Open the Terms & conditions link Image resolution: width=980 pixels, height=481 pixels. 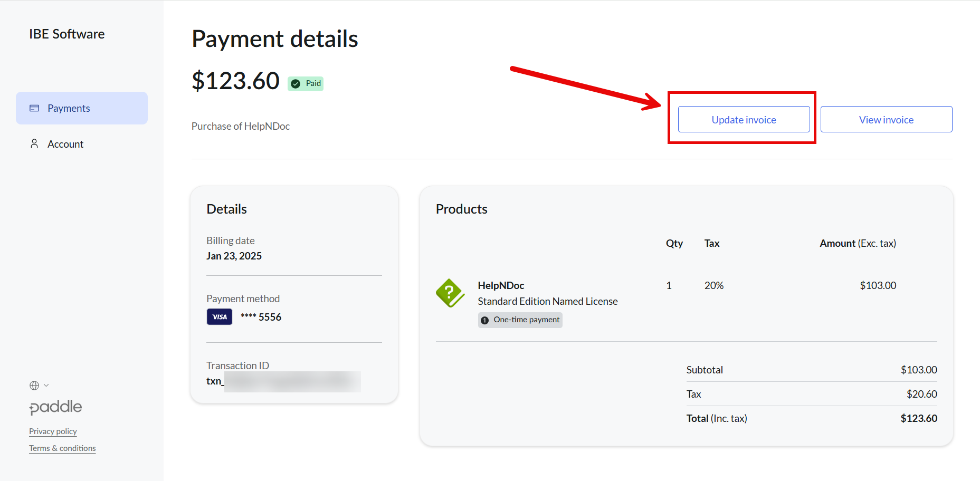62,448
